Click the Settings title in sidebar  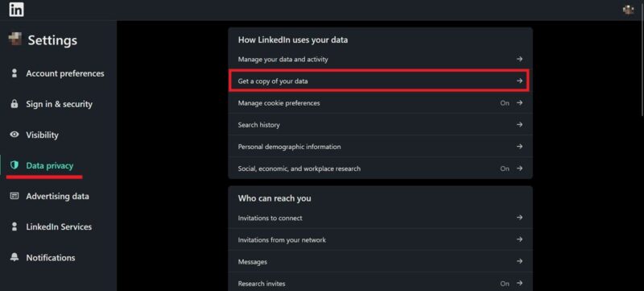click(52, 40)
